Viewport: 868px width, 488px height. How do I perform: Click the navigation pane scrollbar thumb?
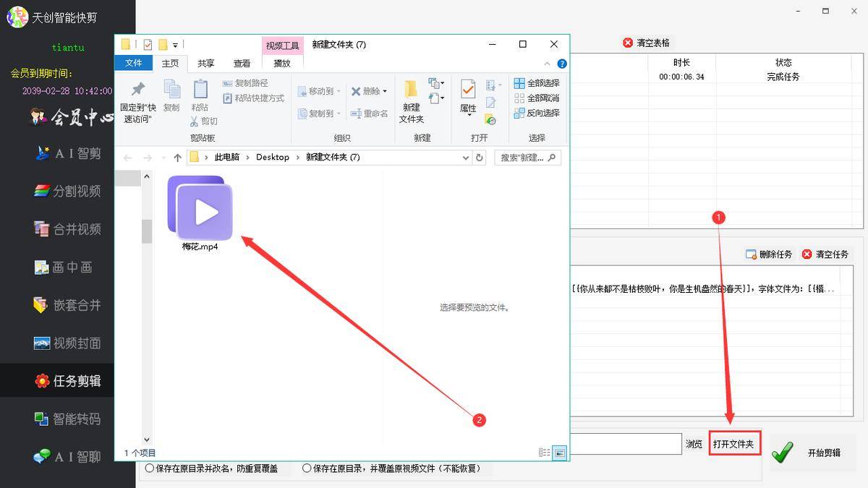point(147,231)
